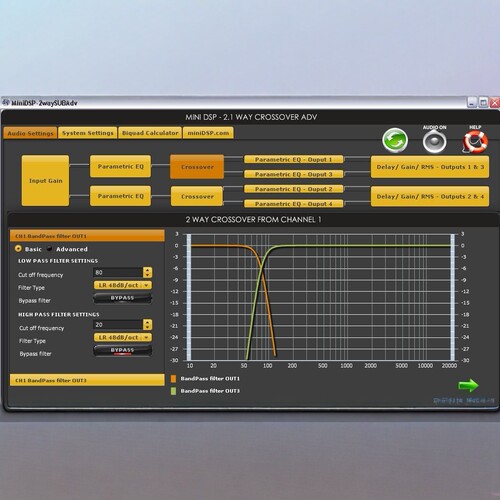Open Delay/Gain/RMS Outputs 1 & 3 block
This screenshot has height=500, width=500.
430,167
